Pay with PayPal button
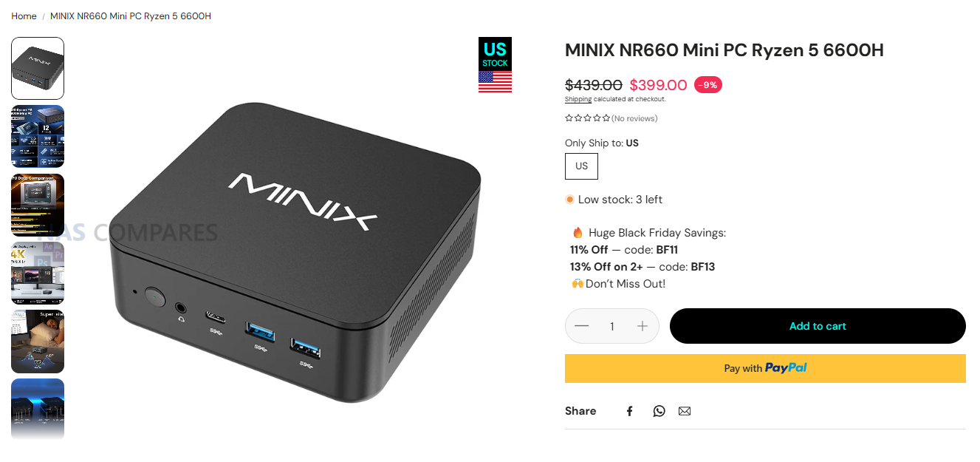The height and width of the screenshot is (462, 980). (x=765, y=368)
